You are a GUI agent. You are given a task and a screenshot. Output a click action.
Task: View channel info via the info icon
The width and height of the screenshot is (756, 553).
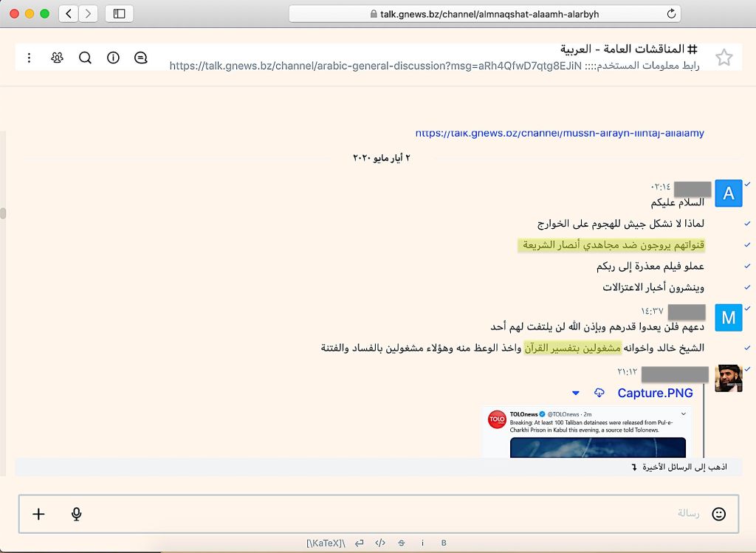pos(113,57)
